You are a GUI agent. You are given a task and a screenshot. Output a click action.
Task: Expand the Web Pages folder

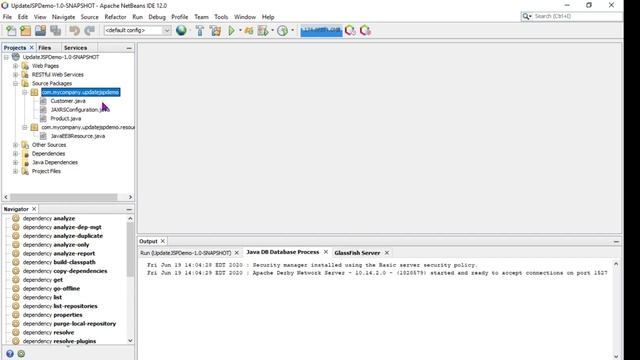pos(16,66)
